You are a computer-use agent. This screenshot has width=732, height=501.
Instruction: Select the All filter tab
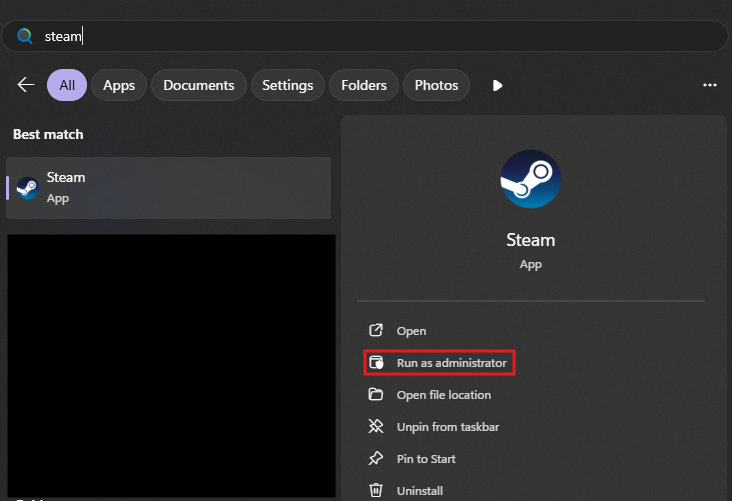(67, 85)
